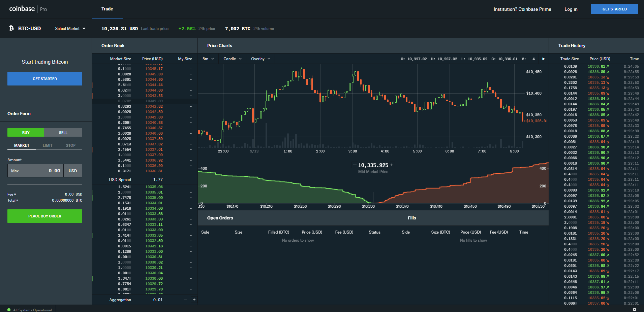Click bid price 10335.04 in order book

pos(154,187)
